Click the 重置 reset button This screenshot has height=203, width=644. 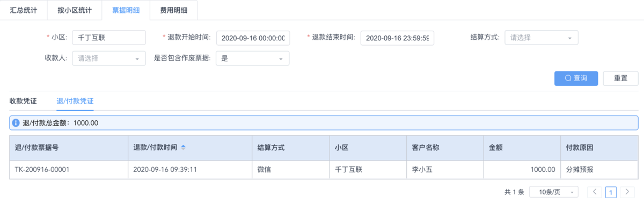click(x=621, y=78)
